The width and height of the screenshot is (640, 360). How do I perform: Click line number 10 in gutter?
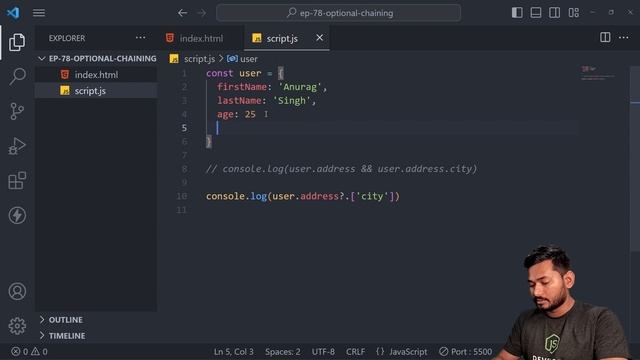[x=182, y=196]
